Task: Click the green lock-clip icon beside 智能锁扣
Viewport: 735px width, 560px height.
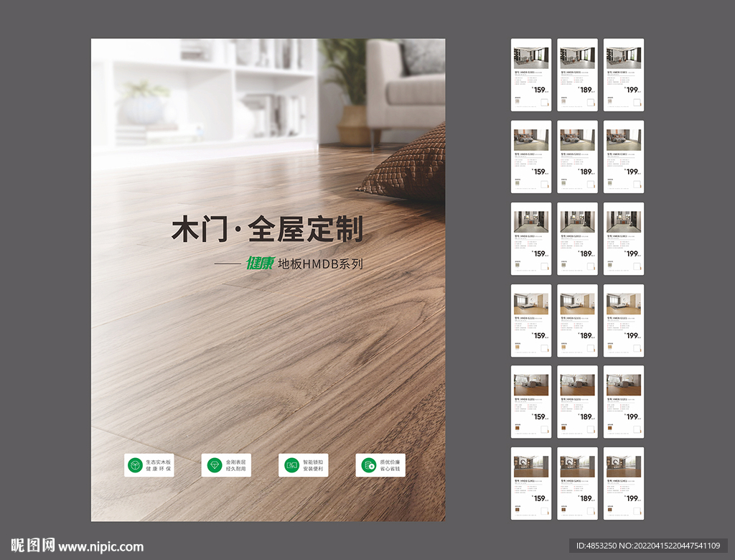Action: click(291, 465)
